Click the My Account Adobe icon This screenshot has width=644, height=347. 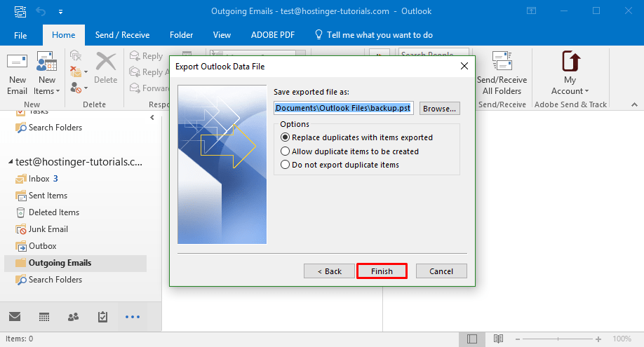point(571,61)
